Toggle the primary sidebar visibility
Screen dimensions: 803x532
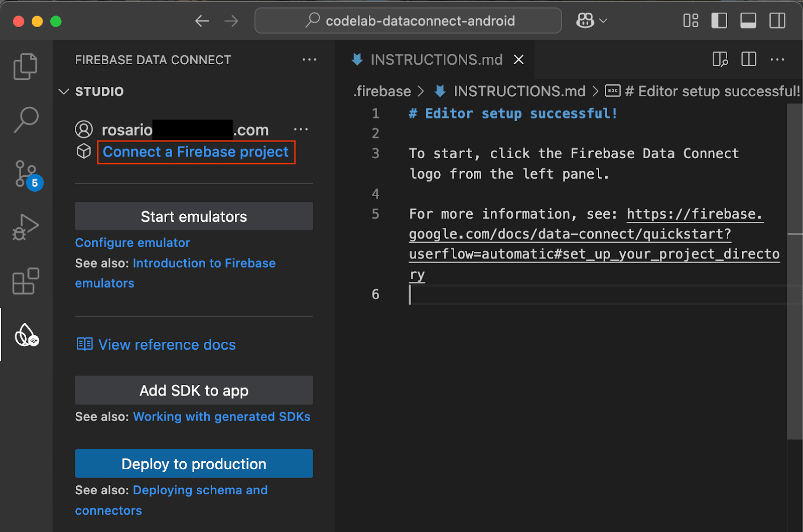tap(719, 21)
